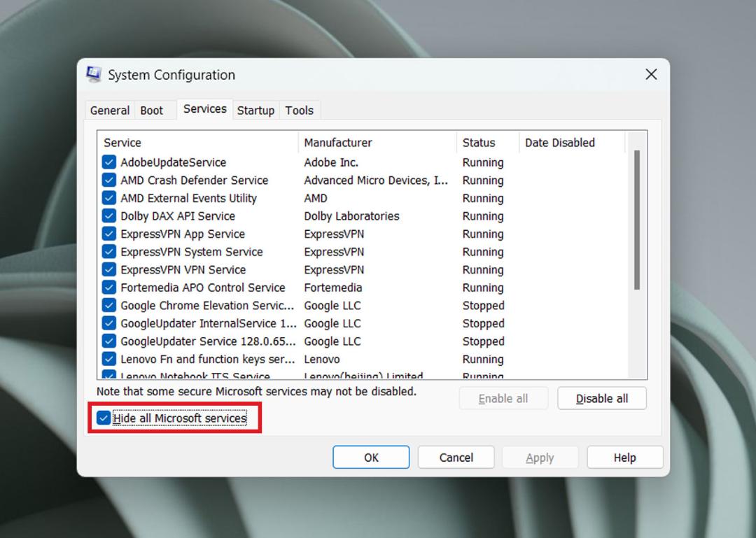Select ExpressVPN VPN Service name
Viewport: 756px width, 538px height.
point(183,269)
